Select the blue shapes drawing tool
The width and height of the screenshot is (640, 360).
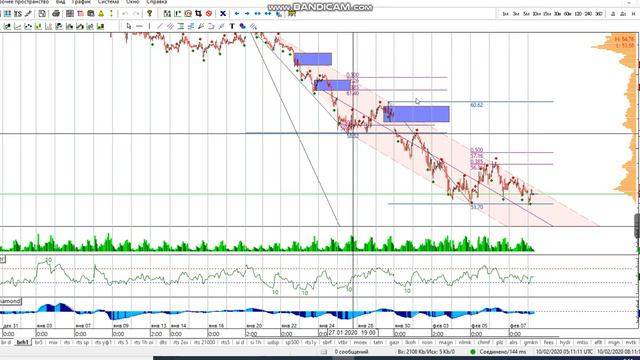(242, 26)
